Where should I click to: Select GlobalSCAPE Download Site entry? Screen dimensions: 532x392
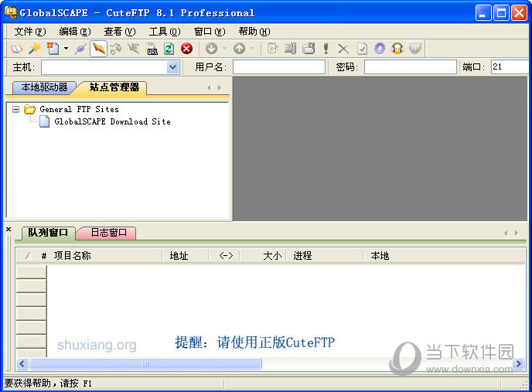(112, 121)
